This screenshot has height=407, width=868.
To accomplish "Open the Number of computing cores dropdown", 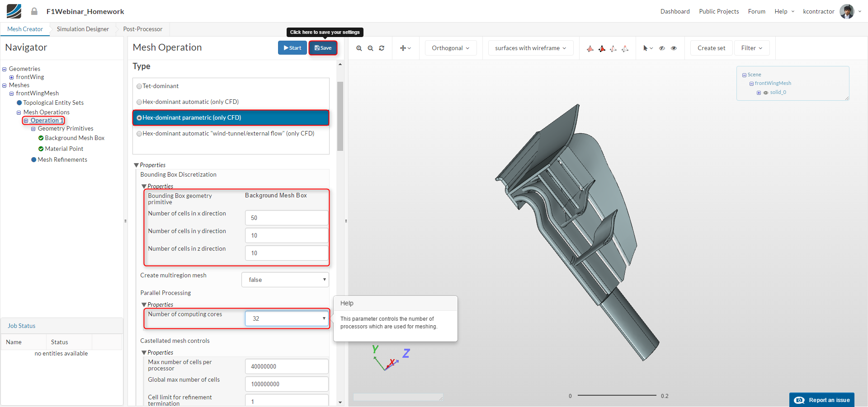I will point(287,318).
